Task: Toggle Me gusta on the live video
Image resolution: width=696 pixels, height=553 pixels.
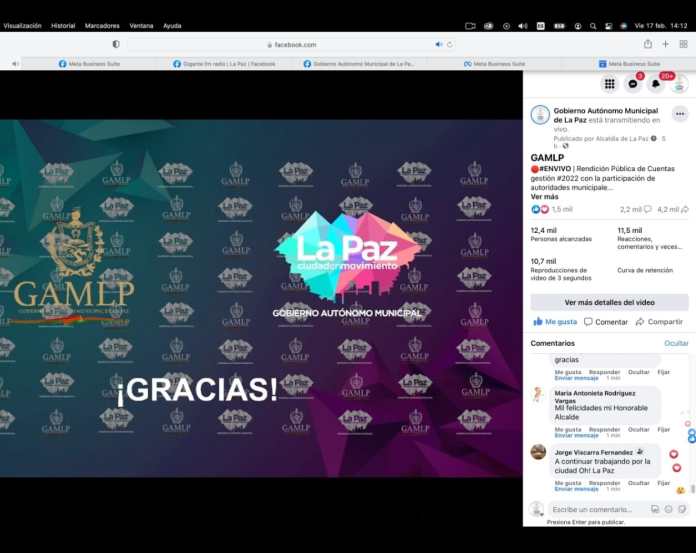Action: [555, 322]
